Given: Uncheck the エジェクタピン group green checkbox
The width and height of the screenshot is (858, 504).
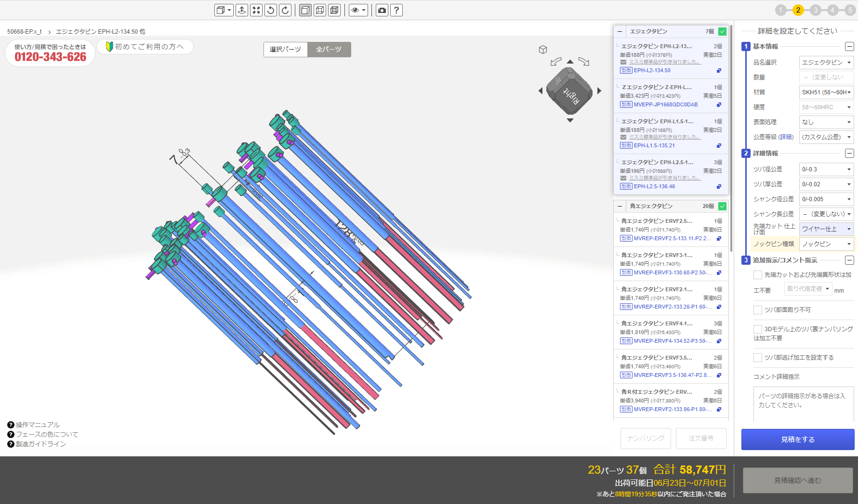Looking at the screenshot, I should [x=722, y=31].
